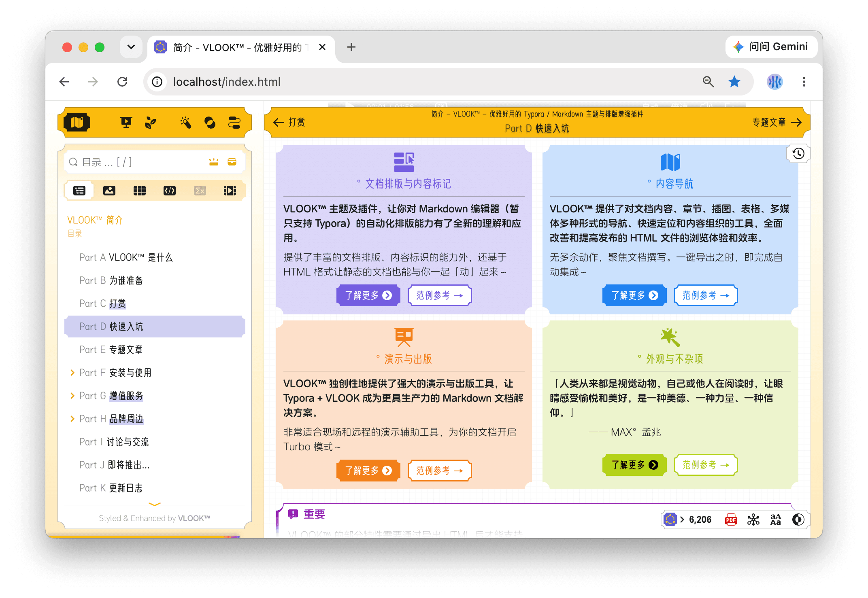Toggle the navigation center map icon
Viewport: 868px width, 598px height.
pyautogui.click(x=77, y=122)
